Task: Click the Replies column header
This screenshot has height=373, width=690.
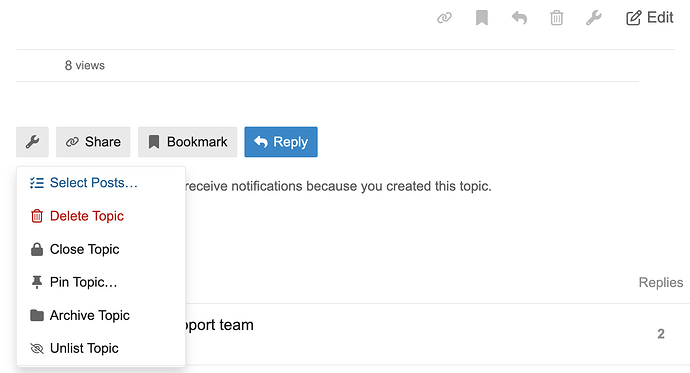Action: coord(661,282)
